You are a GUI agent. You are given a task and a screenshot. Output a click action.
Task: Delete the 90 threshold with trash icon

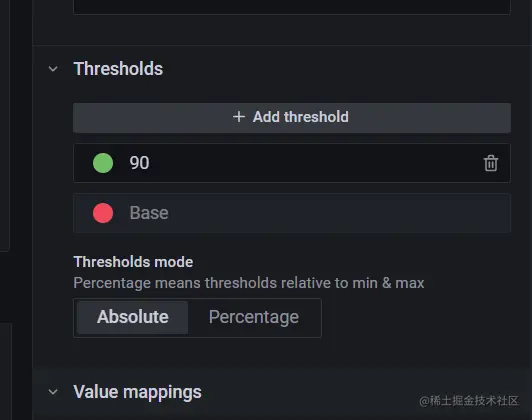(491, 163)
